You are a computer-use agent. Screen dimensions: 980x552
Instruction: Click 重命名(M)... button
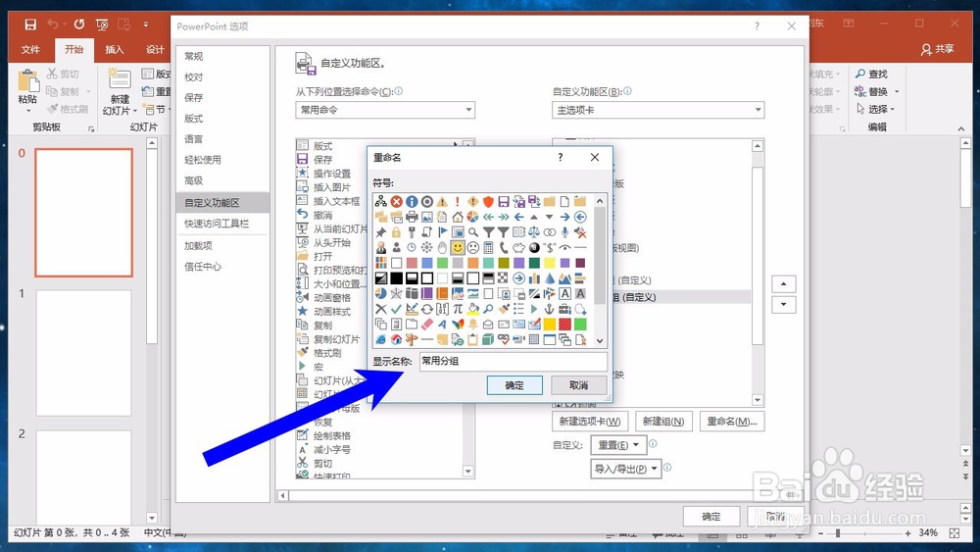732,422
